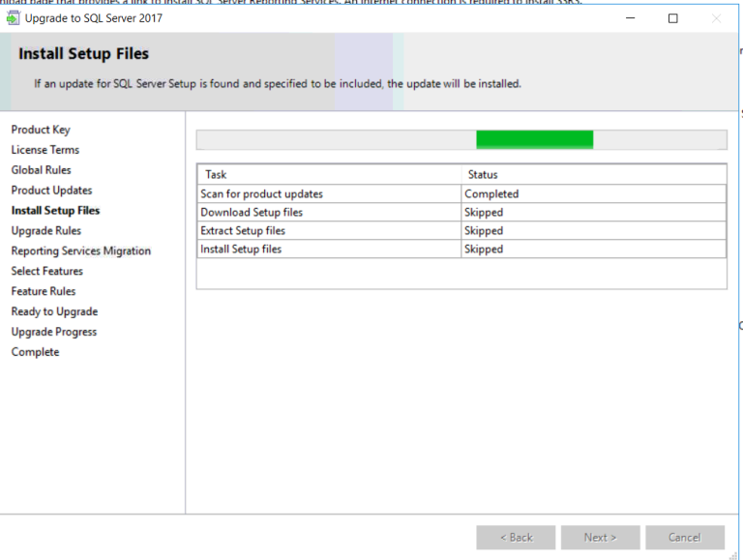Open the License Terms step
This screenshot has width=743, height=560.
coord(45,150)
